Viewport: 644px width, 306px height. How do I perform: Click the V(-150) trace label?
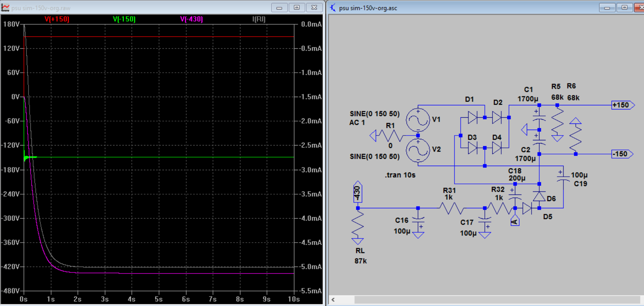(124, 19)
